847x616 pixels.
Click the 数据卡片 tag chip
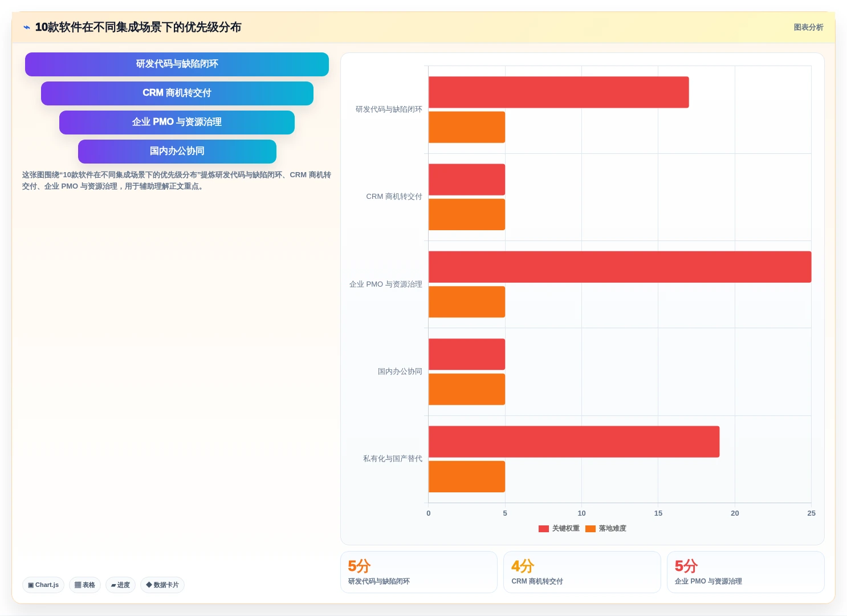162,585
